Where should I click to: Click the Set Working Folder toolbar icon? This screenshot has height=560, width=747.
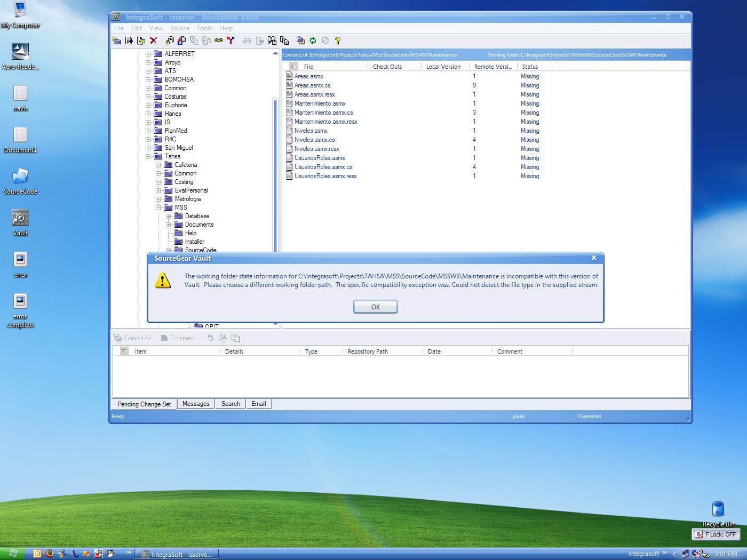tap(300, 41)
